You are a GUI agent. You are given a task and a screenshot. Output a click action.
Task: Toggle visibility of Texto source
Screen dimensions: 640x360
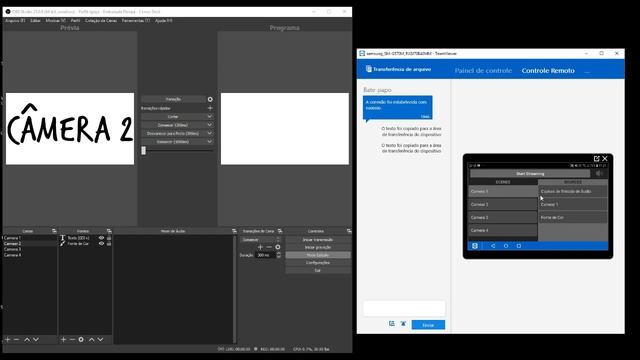point(101,238)
